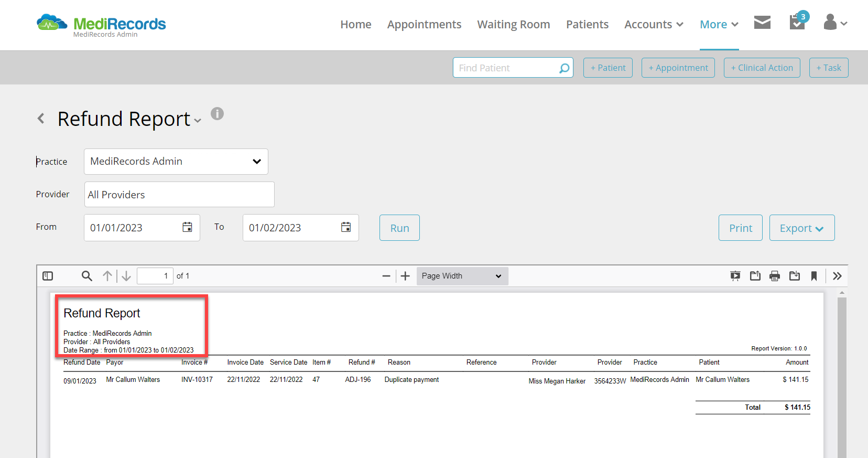This screenshot has width=868, height=458.
Task: Go to previous page arrow
Action: tap(107, 276)
